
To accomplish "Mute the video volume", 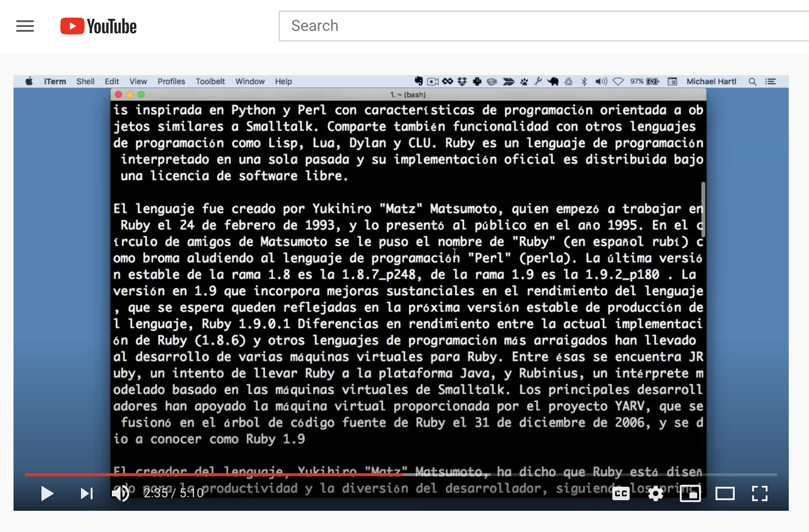I will pyautogui.click(x=120, y=493).
